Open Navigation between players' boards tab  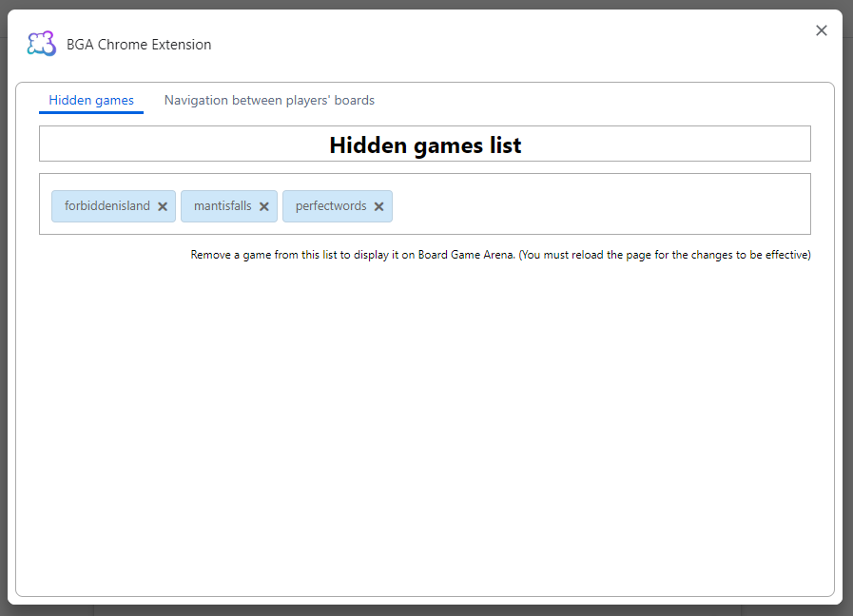coord(269,100)
